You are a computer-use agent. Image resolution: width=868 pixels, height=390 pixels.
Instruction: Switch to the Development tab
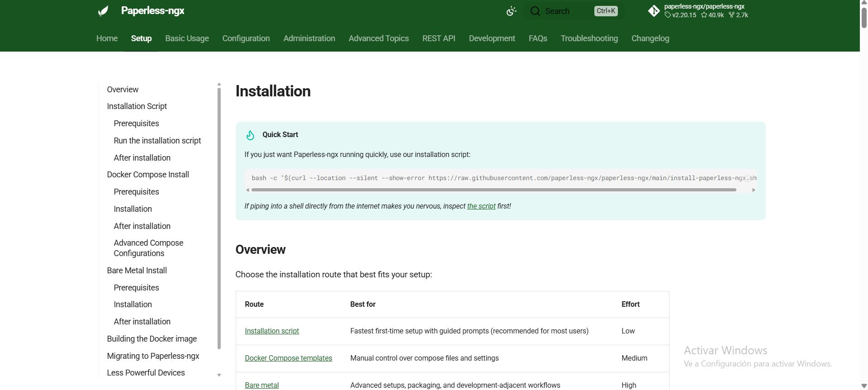point(492,38)
